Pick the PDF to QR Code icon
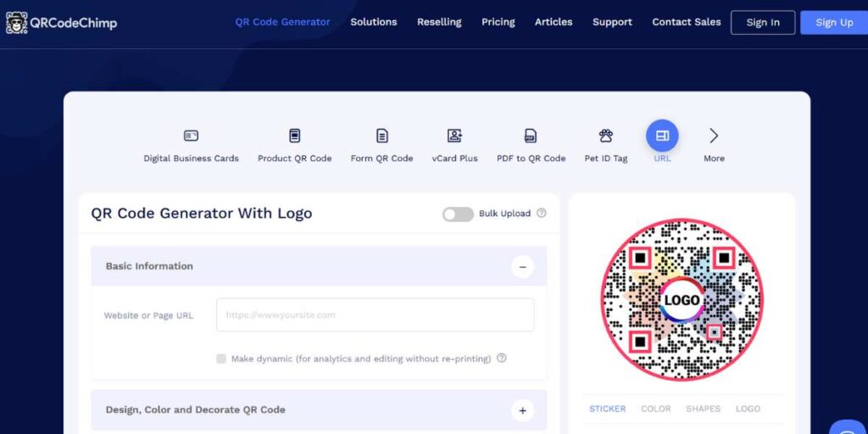 coord(531,136)
